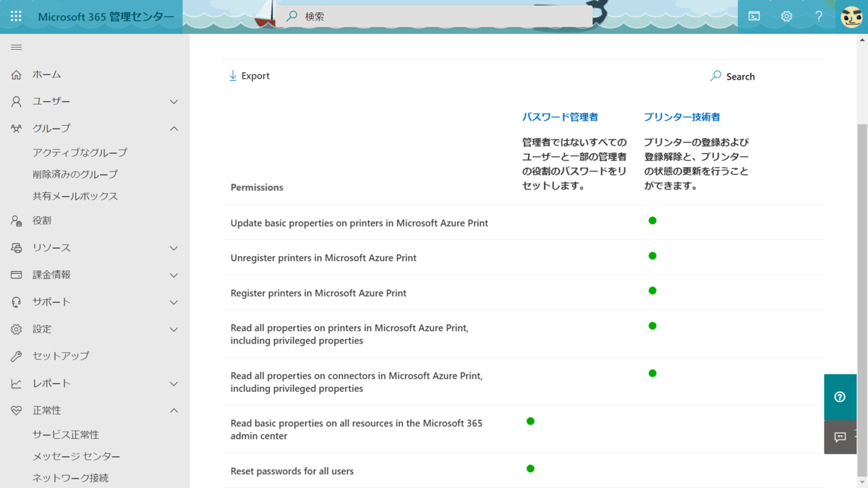The width and height of the screenshot is (868, 488).
Task: Go to ホーム in navigation
Action: (x=46, y=74)
